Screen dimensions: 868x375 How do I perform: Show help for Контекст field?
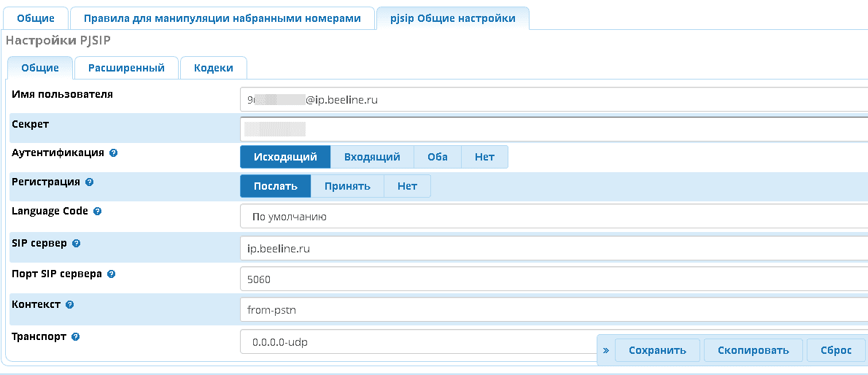click(70, 305)
